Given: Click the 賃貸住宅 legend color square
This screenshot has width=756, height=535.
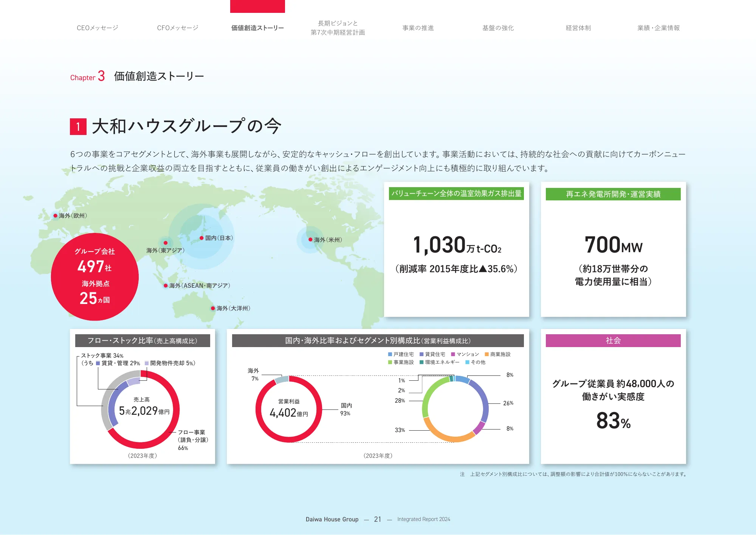Looking at the screenshot, I should pos(421,354).
